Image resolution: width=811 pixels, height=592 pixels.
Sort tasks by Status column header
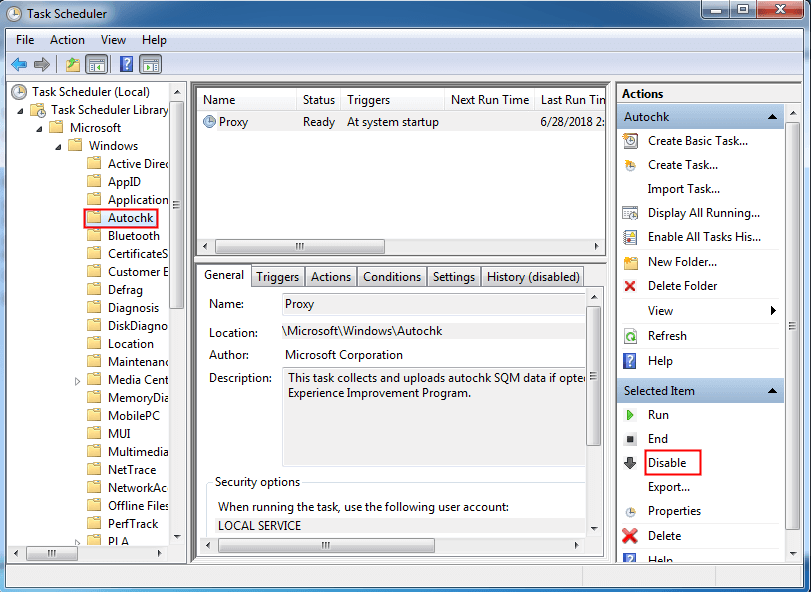(319, 100)
